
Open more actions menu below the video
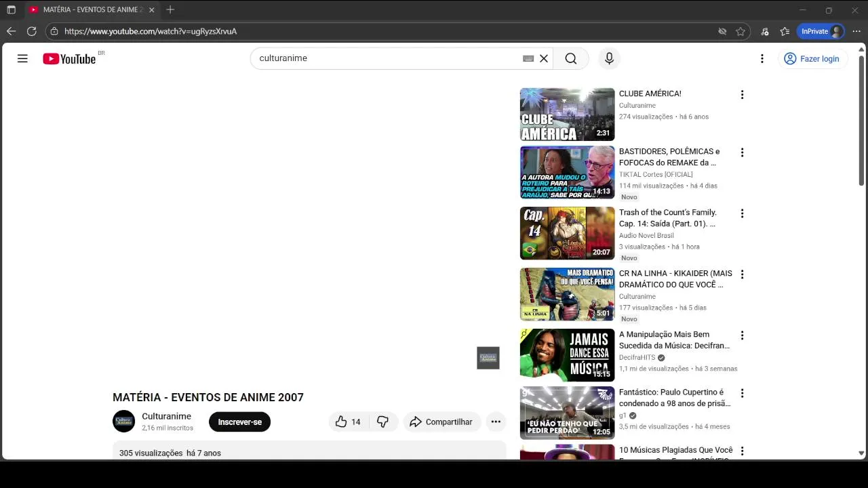point(496,422)
